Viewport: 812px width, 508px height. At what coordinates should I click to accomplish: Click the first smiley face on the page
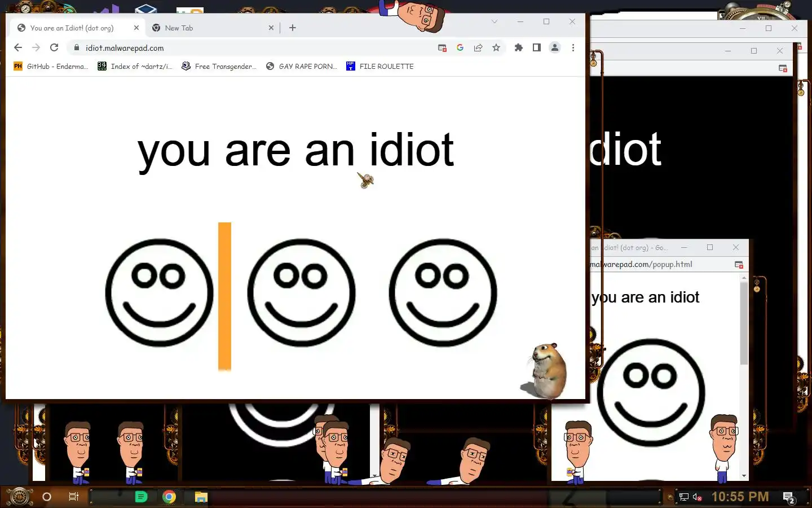[160, 292]
